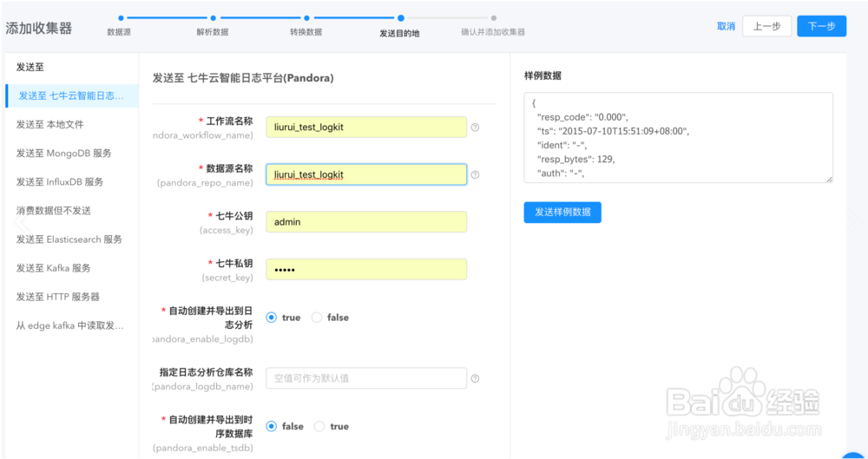Image resolution: width=868 pixels, height=459 pixels.
Task: Open help icon beside 指定日志分析仓库名称 field
Action: (x=475, y=378)
